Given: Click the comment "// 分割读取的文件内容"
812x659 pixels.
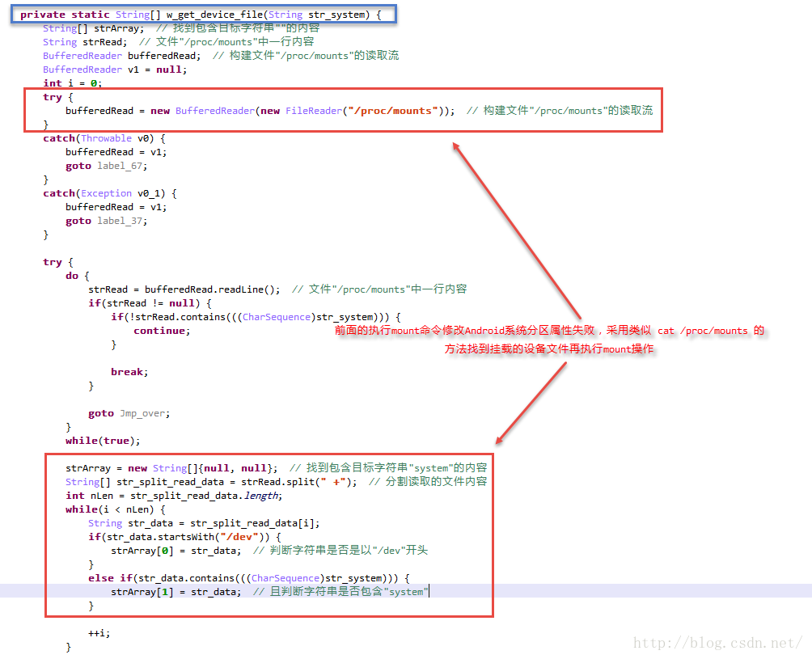Looking at the screenshot, I should click(428, 482).
